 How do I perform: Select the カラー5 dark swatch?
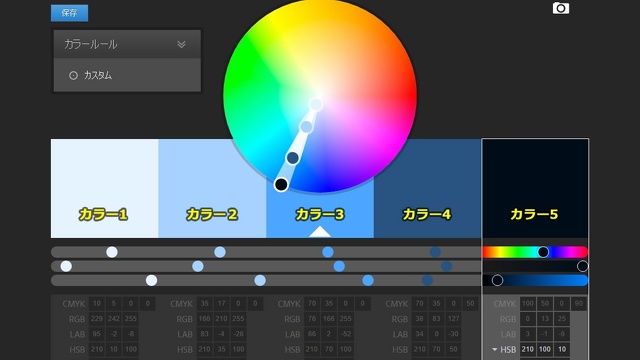[x=535, y=189]
